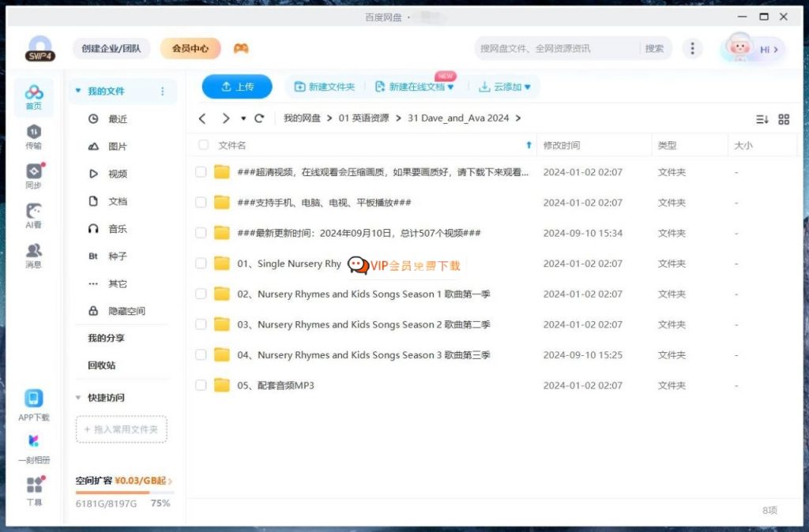Expand chevron after 01 英语资源 breadcrumb
The height and width of the screenshot is (532, 809).
pos(398,118)
